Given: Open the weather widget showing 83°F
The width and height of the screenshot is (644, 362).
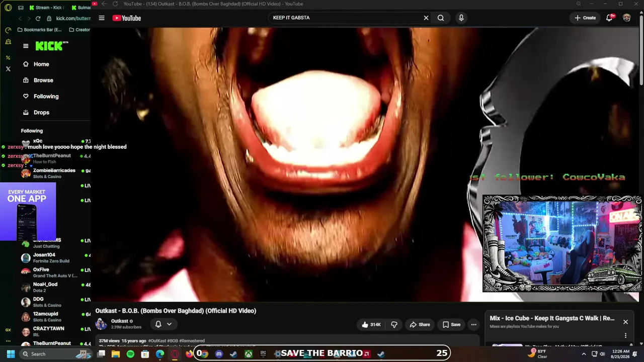Looking at the screenshot, I should coord(537,354).
